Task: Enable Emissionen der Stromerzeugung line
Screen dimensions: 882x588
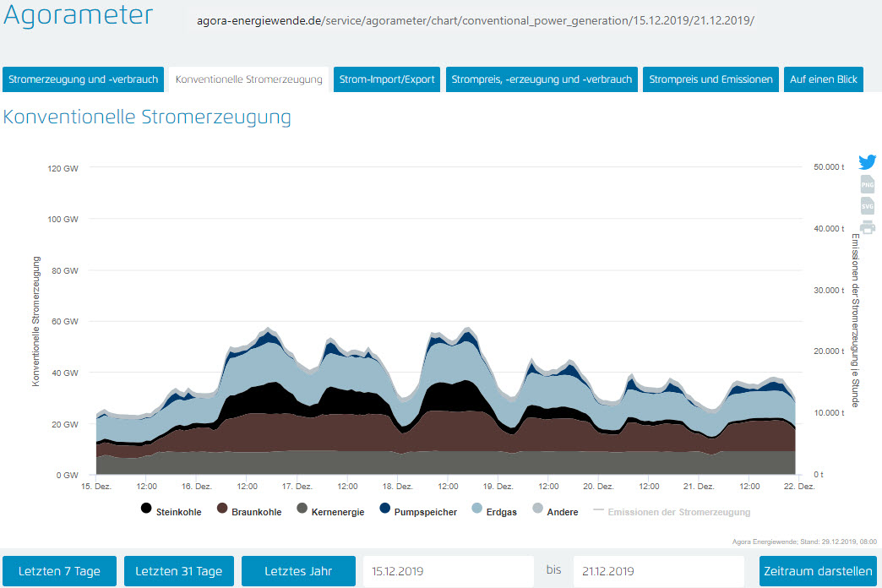Action: point(672,512)
